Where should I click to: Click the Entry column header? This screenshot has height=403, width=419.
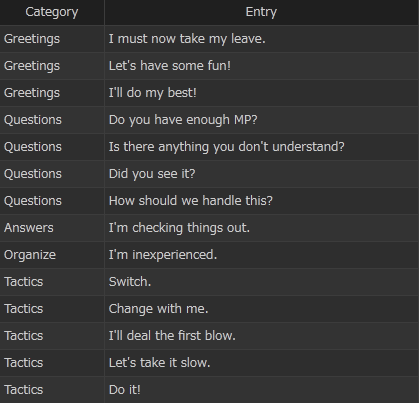point(261,12)
